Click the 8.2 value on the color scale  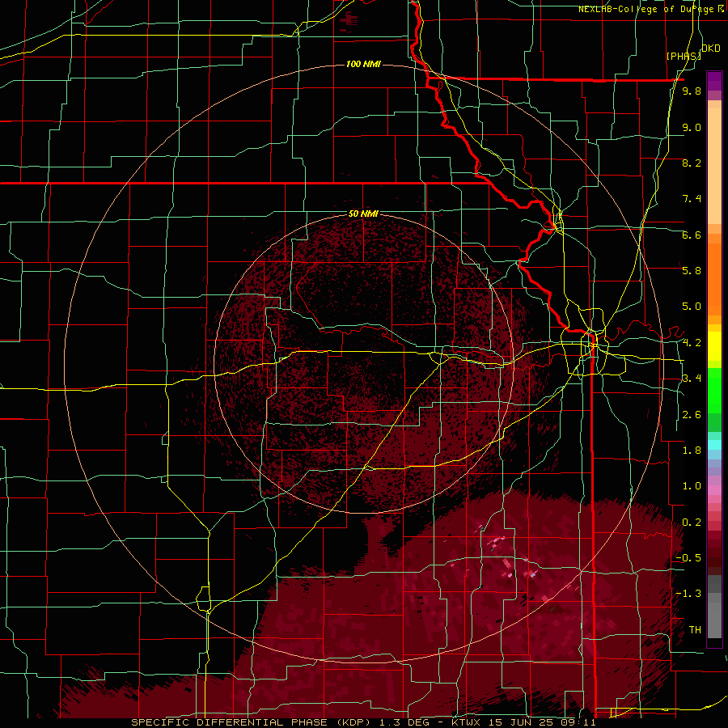point(692,163)
